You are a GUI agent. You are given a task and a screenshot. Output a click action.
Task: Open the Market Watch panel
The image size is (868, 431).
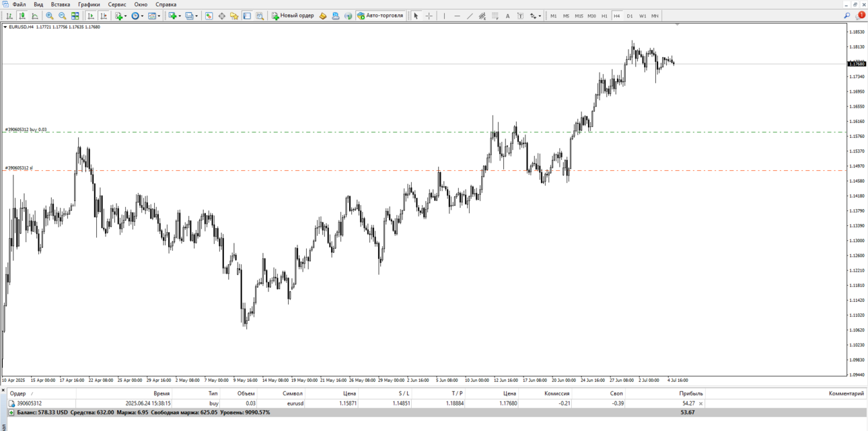(x=209, y=15)
